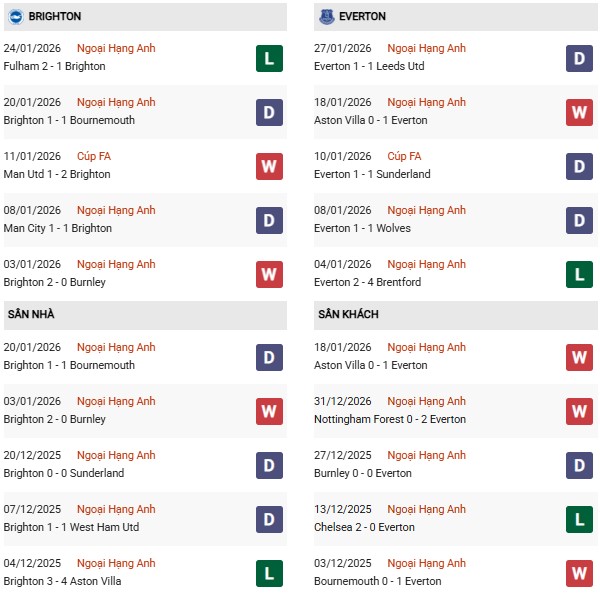600x593 pixels.
Task: Click the L badge for Chelsea 2 - 0 Everton
Action: 579,519
